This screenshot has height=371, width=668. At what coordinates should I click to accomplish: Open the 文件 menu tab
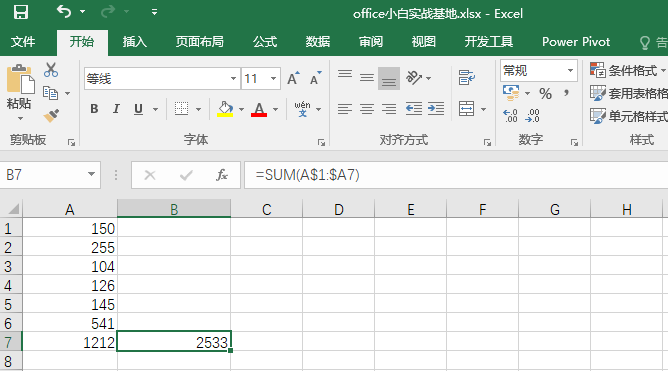click(23, 41)
